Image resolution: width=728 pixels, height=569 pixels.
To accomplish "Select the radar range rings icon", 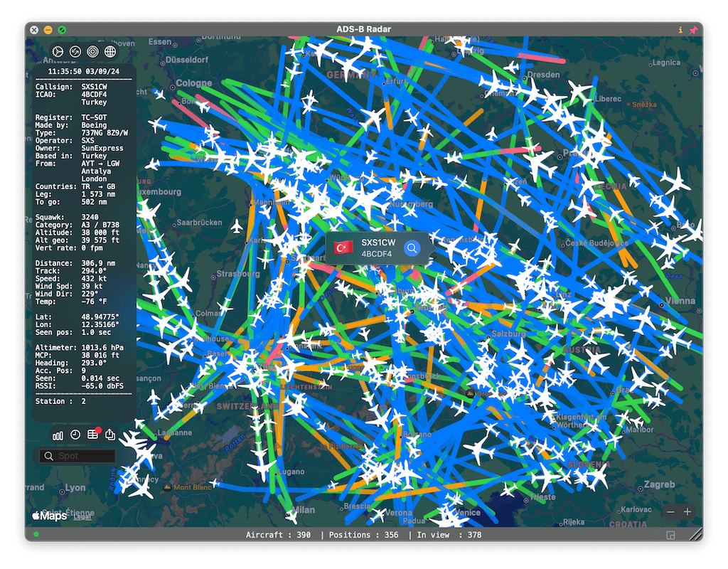I will coord(92,50).
